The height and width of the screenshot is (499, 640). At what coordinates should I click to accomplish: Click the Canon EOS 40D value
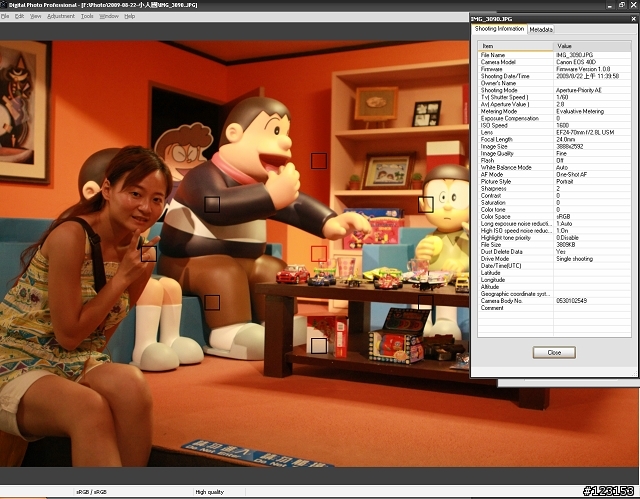(x=576, y=62)
